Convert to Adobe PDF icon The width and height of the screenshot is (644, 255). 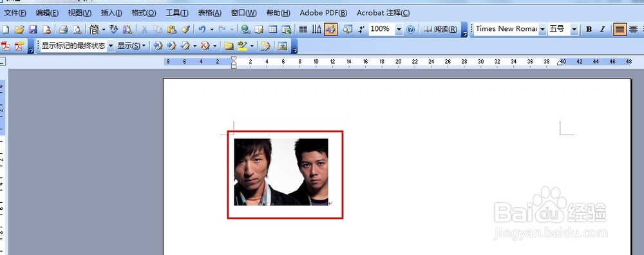pos(5,46)
